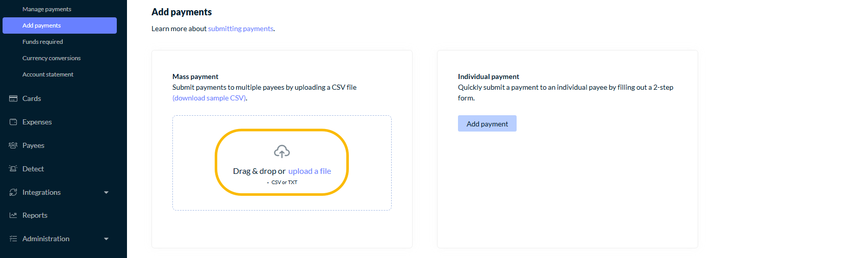The height and width of the screenshot is (258, 868).
Task: Open the submitting payments link
Action: click(241, 29)
